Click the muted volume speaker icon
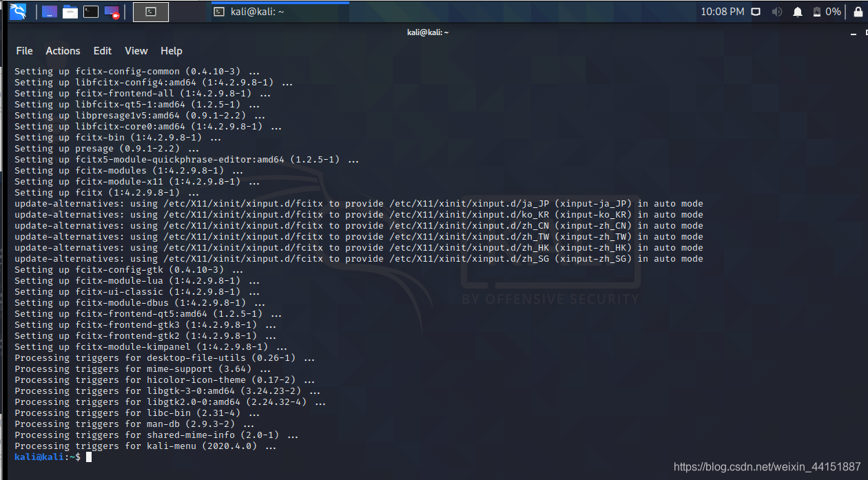This screenshot has height=480, width=868. tap(777, 12)
